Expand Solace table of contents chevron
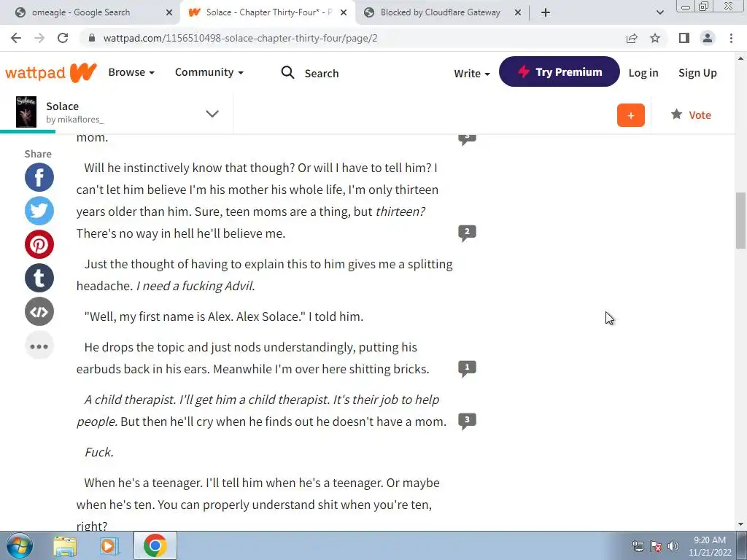The width and height of the screenshot is (747, 560). click(212, 113)
